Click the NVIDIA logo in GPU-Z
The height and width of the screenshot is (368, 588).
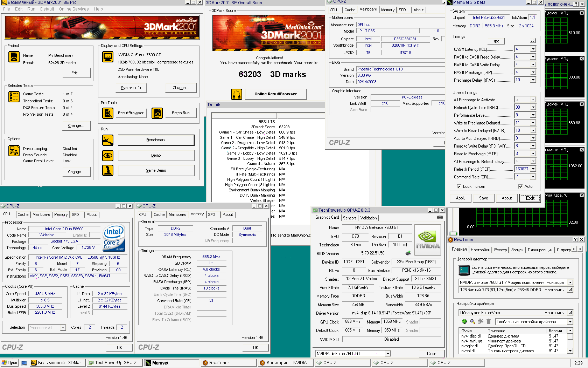coord(428,240)
